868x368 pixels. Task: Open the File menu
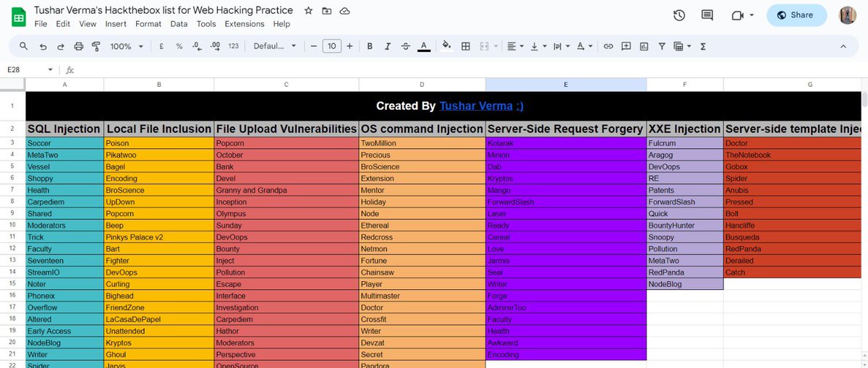(x=41, y=24)
